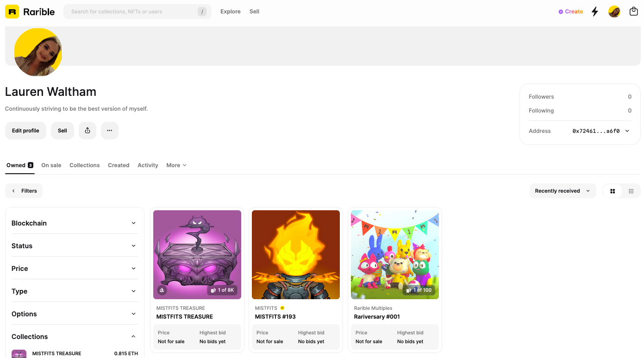Click the download icon on MISTFITS TREASURE card

[162, 289]
